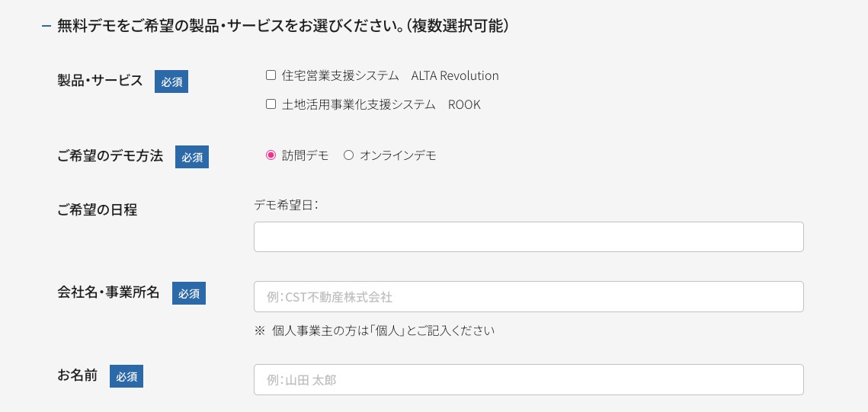This screenshot has width=868, height=412.
Task: Click the 必須 badge beside 会社名・事業所名
Action: point(189,293)
